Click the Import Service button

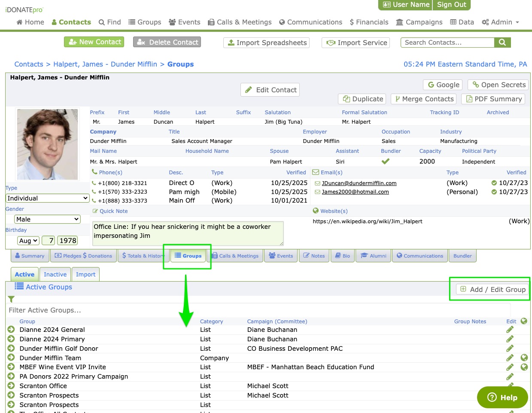[356, 43]
